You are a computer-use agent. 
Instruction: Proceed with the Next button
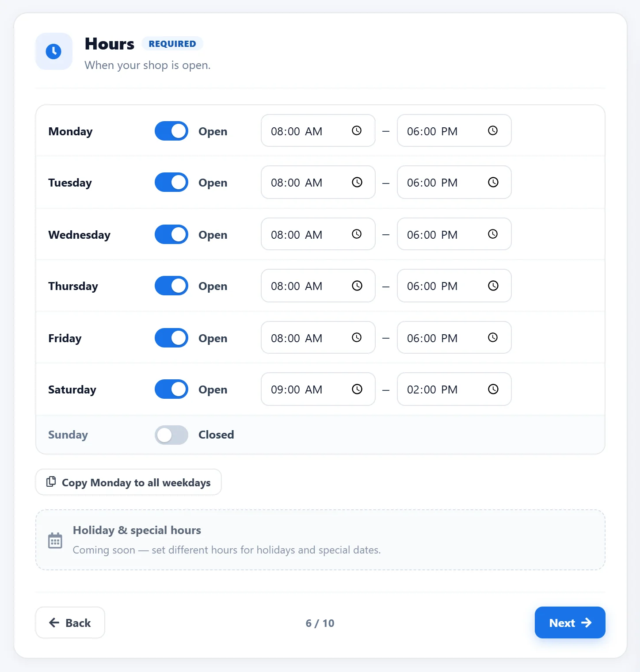click(570, 622)
